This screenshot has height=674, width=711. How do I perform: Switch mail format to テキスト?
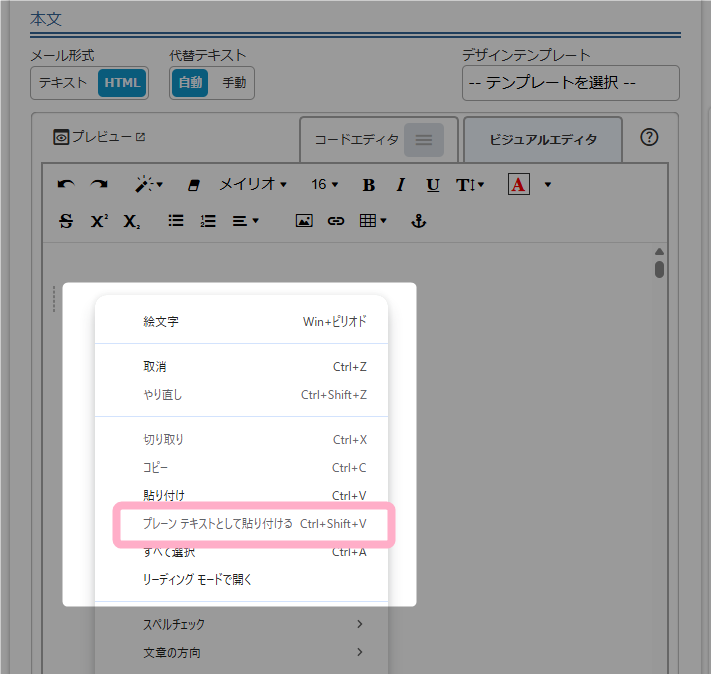point(63,83)
